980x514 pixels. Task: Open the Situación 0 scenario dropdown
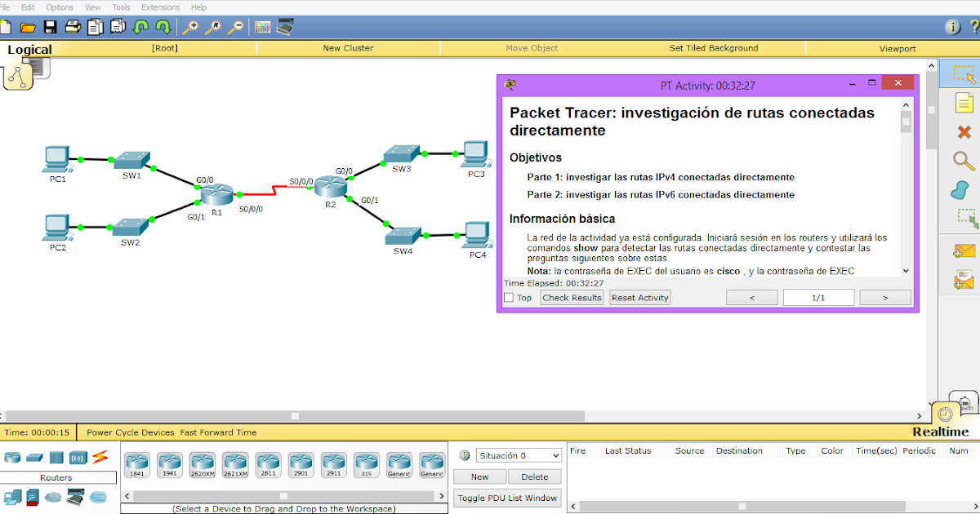(x=519, y=455)
